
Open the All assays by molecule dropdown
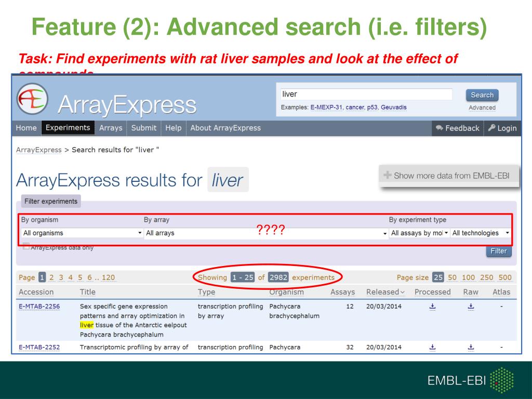pos(419,233)
